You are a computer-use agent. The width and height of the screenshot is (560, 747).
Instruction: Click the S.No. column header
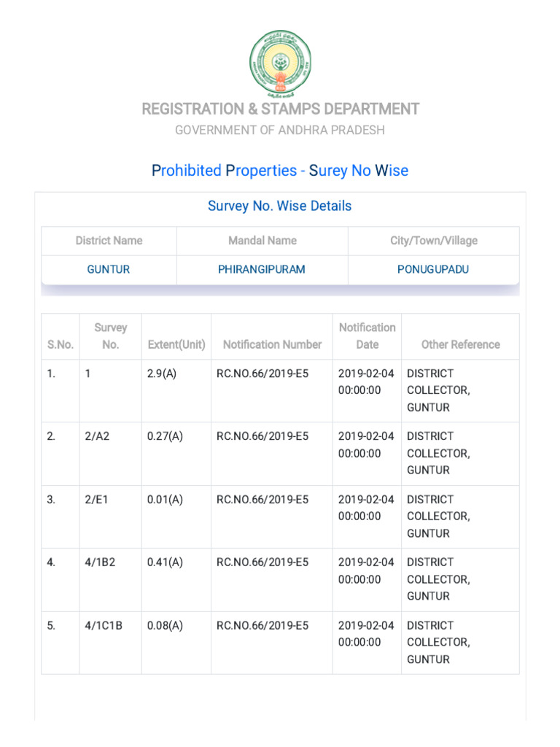(61, 344)
